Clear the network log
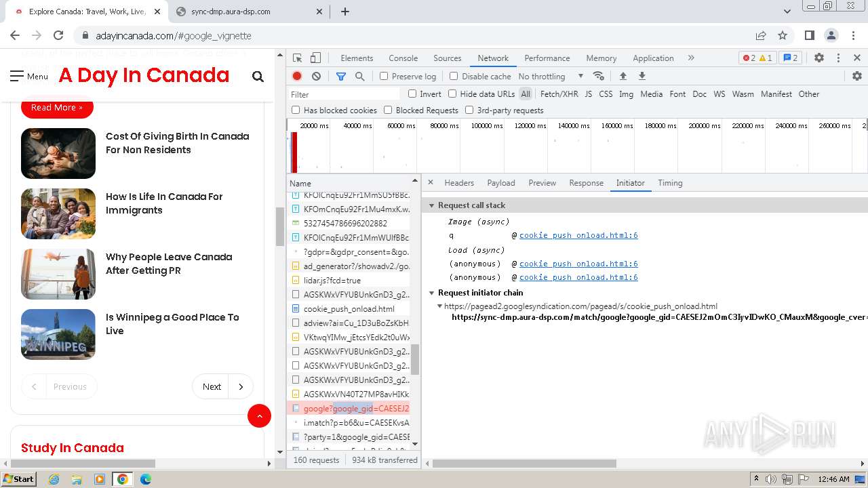This screenshot has height=488, width=868. [x=316, y=77]
